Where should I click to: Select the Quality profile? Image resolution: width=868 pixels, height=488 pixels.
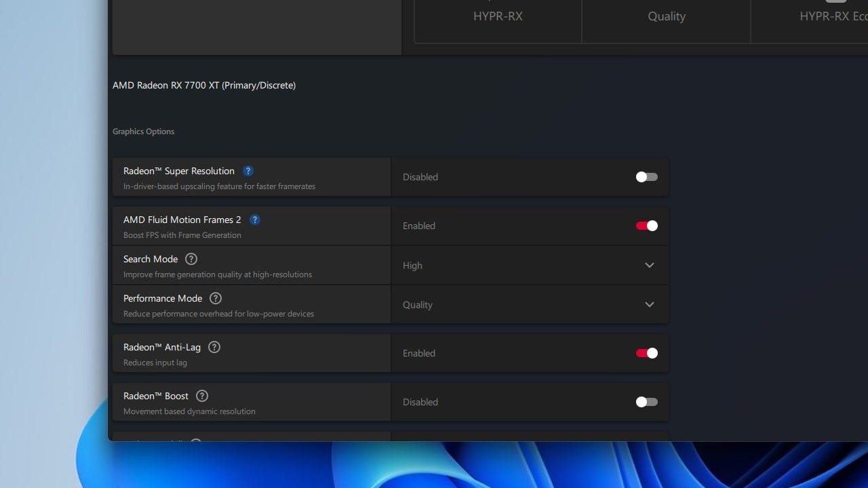[666, 17]
